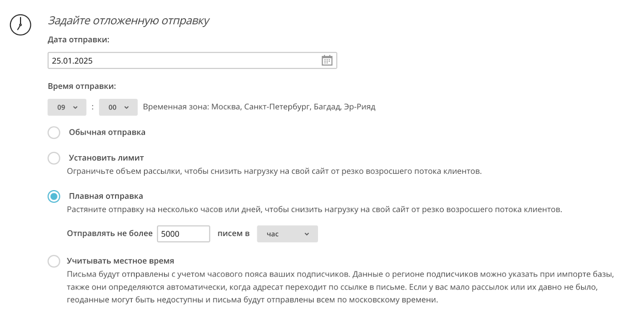Click the clock icon beside the heading

coord(21,25)
